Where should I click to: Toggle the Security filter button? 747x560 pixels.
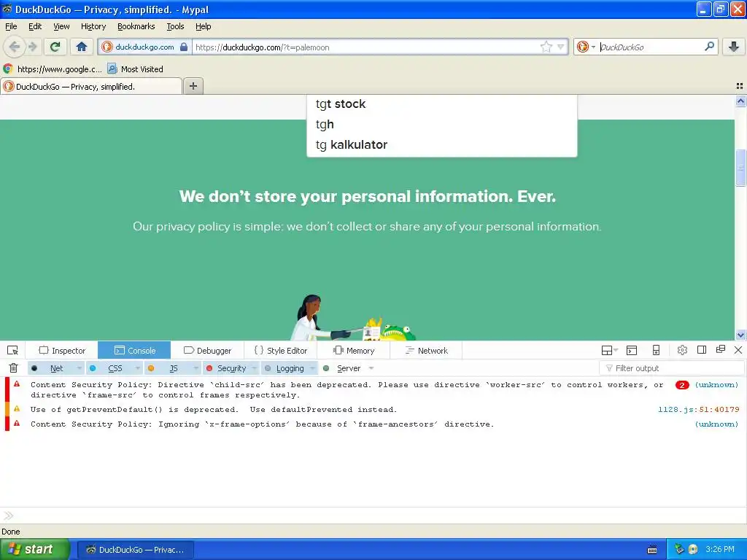[226, 368]
